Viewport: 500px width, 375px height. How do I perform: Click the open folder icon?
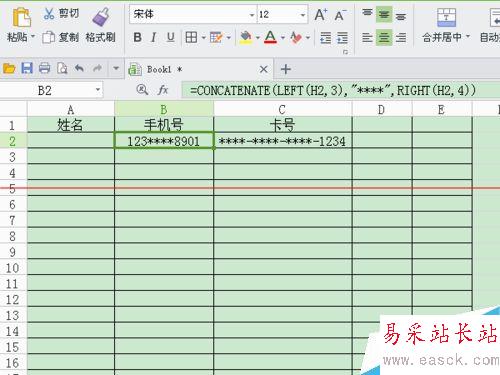pos(9,69)
